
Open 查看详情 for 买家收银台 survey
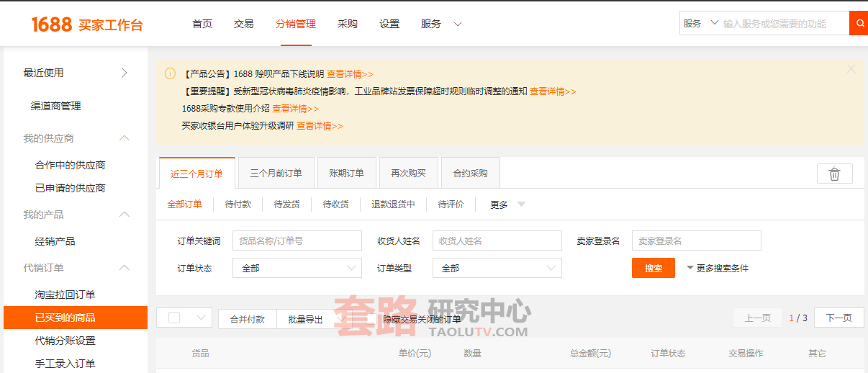(320, 125)
